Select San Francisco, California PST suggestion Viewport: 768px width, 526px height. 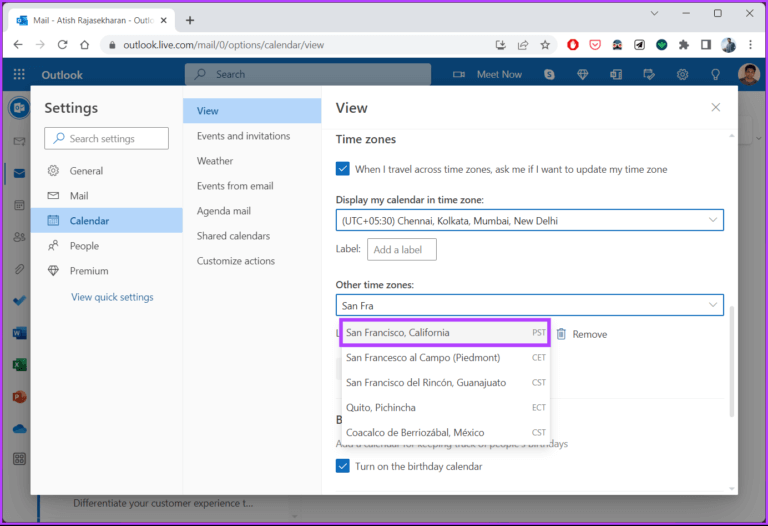click(x=445, y=333)
